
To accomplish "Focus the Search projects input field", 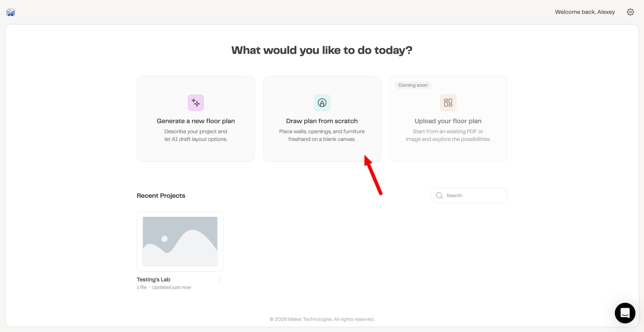I will (469, 195).
